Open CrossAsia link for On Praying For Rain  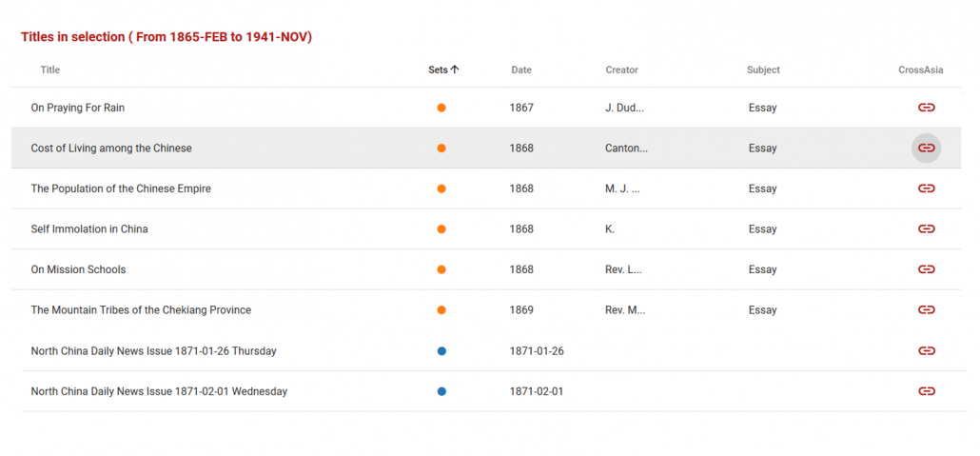point(926,108)
